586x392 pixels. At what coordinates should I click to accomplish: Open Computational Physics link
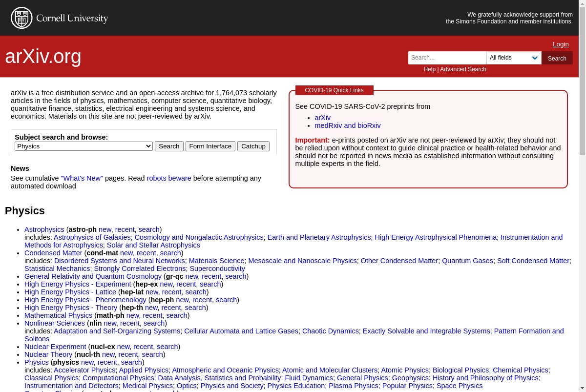[x=118, y=378]
